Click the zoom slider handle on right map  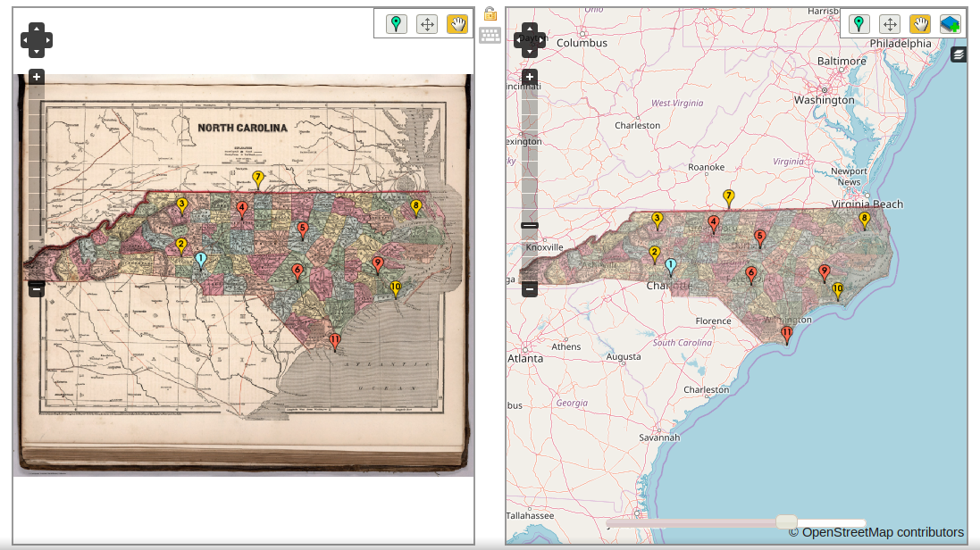(530, 226)
